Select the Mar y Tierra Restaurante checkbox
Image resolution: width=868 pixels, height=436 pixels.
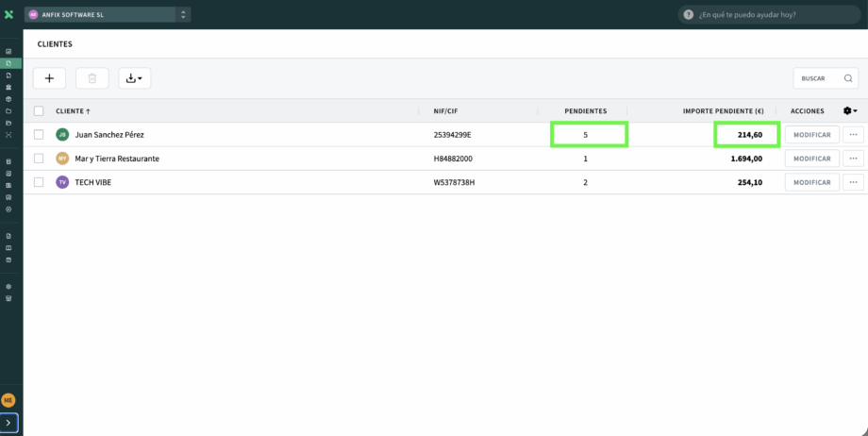(39, 159)
